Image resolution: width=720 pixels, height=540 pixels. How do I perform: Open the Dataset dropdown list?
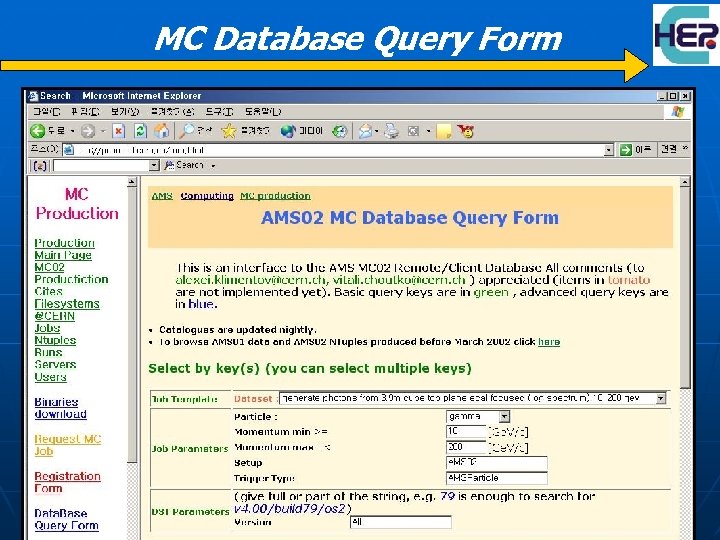[x=661, y=398]
